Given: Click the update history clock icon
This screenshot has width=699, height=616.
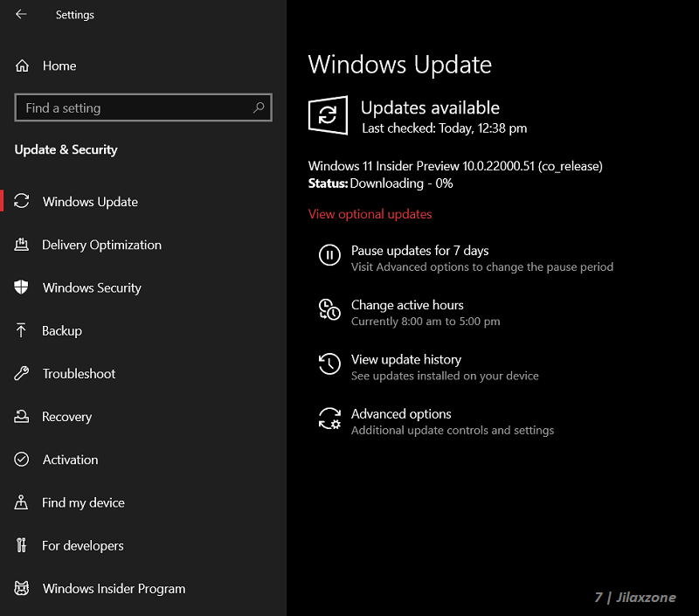Looking at the screenshot, I should click(x=329, y=363).
